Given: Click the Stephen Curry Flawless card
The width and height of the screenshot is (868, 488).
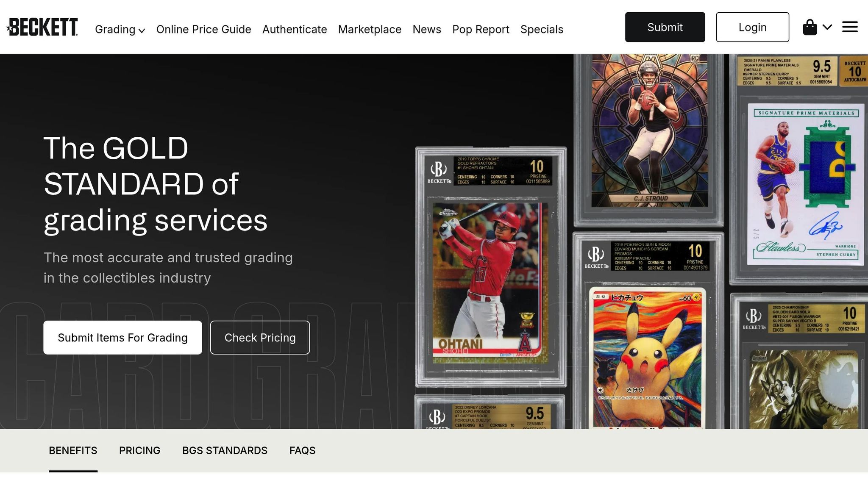Looking at the screenshot, I should pos(799,169).
